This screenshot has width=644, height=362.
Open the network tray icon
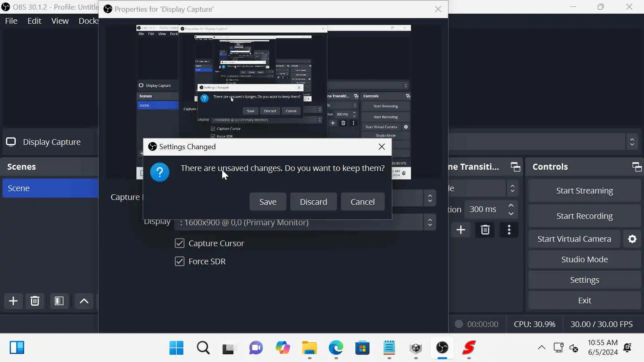pyautogui.click(x=558, y=348)
